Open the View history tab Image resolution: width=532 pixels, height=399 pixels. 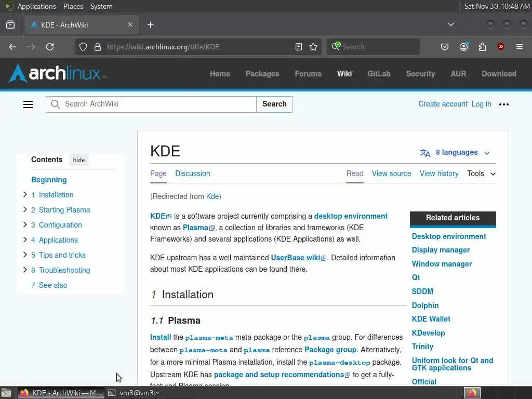point(439,174)
